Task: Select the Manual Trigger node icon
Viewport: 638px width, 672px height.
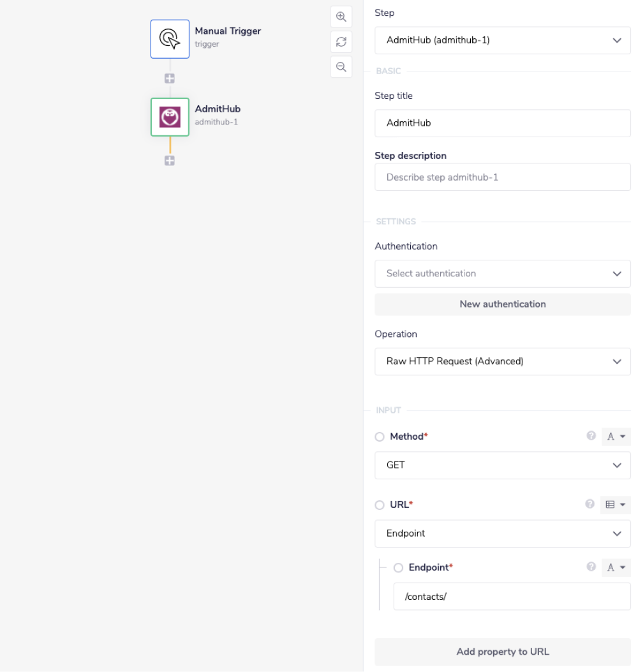Action: pos(170,39)
